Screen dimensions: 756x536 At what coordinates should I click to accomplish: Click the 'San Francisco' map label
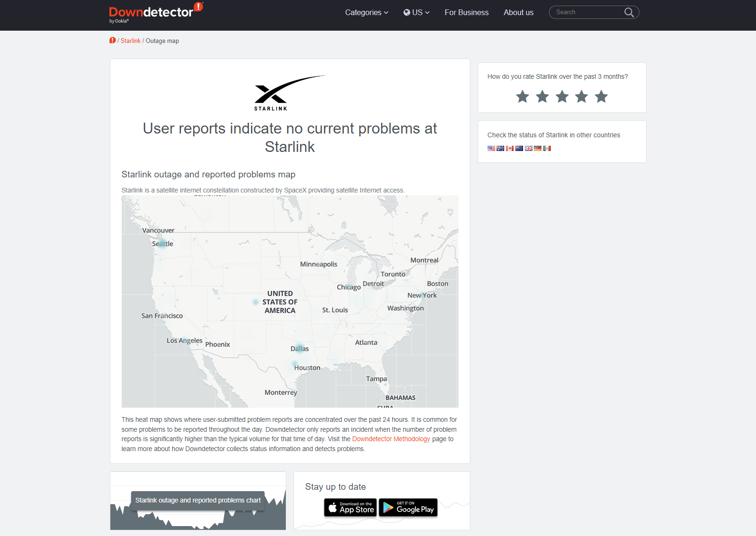pos(162,316)
